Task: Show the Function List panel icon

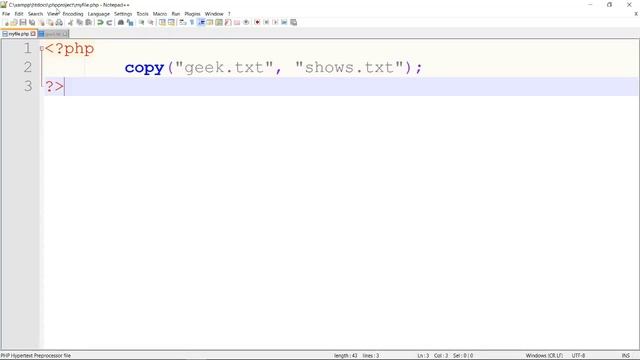Action: (x=228, y=22)
